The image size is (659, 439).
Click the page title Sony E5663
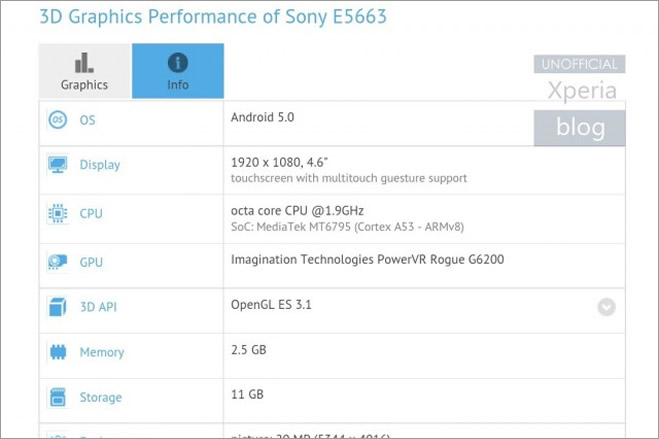213,17
